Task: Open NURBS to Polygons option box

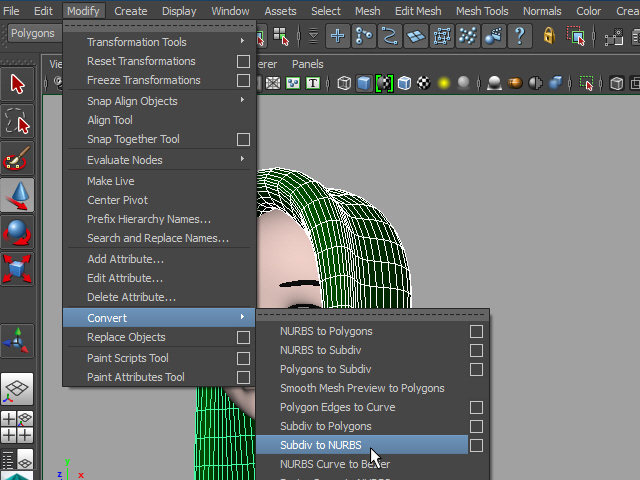Action: pyautogui.click(x=476, y=331)
